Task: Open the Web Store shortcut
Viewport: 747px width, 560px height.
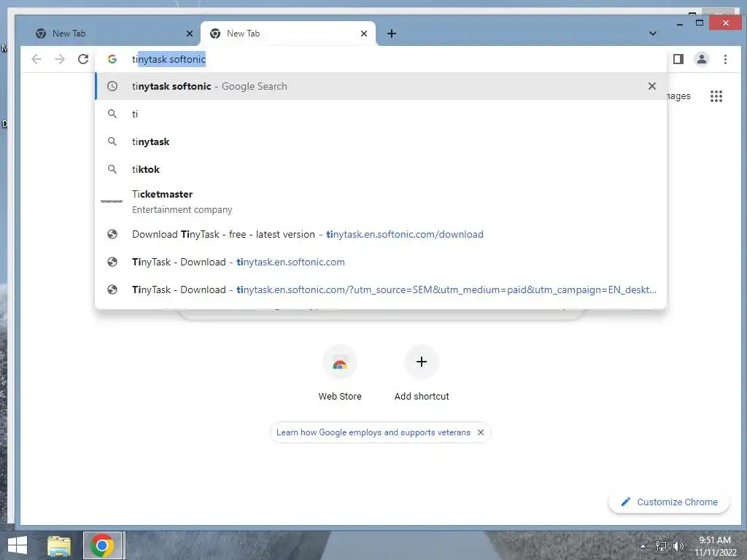Action: point(340,373)
